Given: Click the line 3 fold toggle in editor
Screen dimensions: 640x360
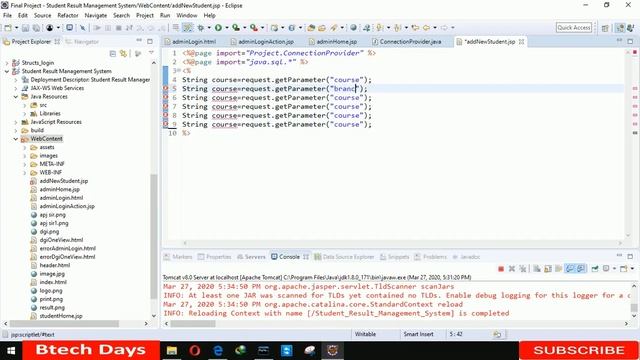Looking at the screenshot, I should coord(180,71).
